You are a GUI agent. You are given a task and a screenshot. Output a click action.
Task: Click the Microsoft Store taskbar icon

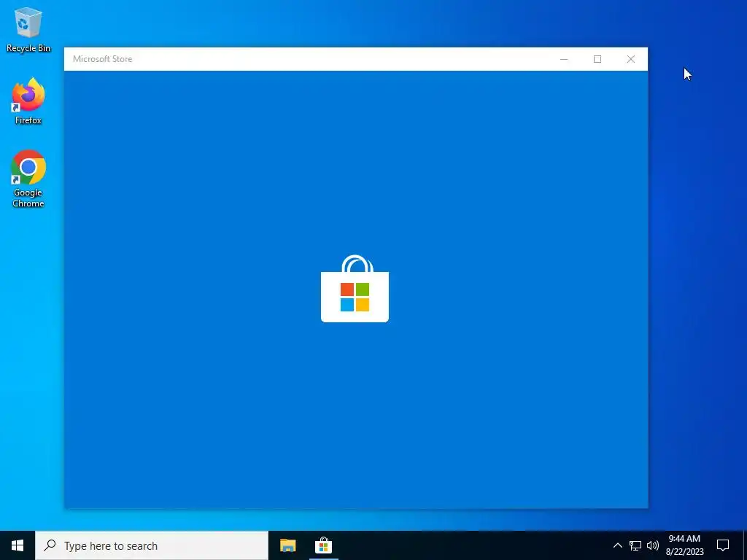(323, 545)
